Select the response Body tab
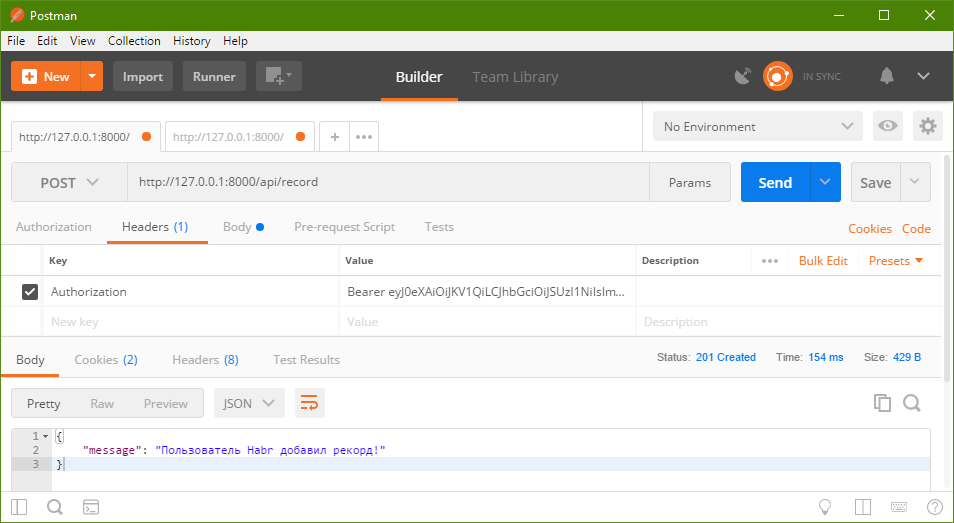Image resolution: width=954 pixels, height=523 pixels. [30, 359]
